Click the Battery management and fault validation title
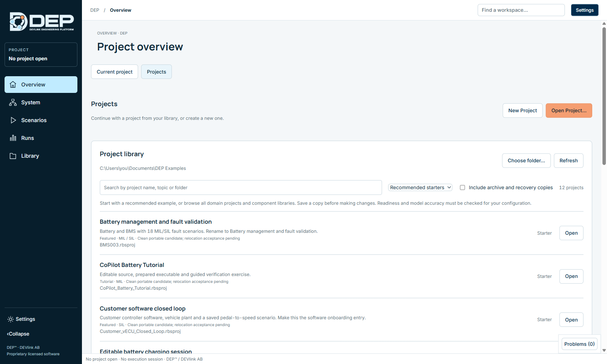Viewport: 607px width, 364px height. tap(156, 222)
